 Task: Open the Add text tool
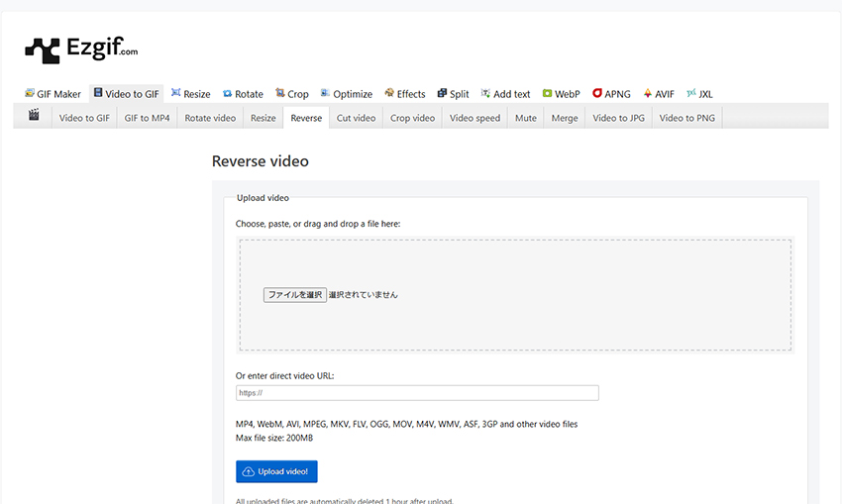505,94
